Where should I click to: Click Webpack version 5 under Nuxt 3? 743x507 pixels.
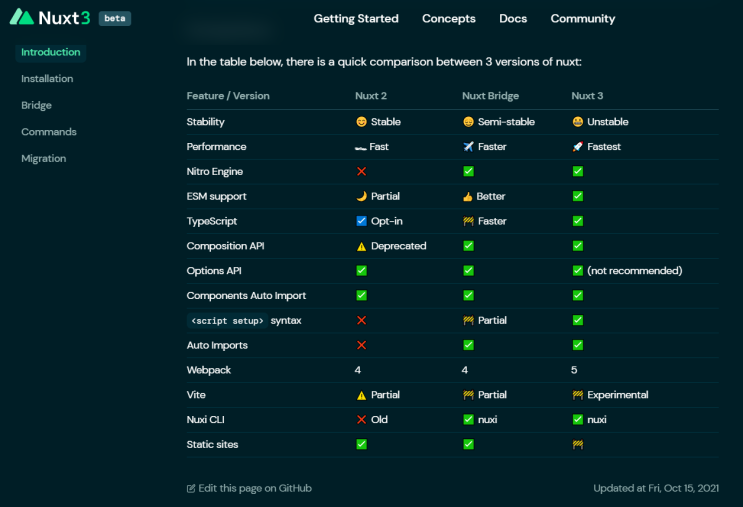574,370
